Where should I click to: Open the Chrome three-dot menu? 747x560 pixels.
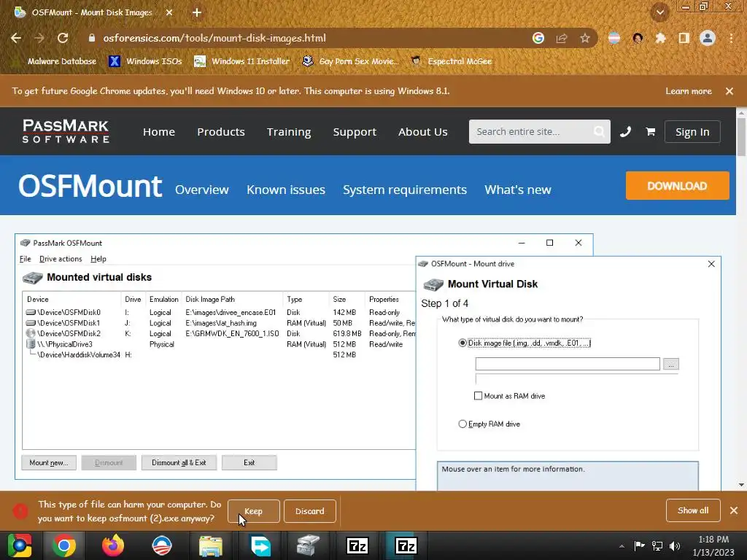click(731, 38)
